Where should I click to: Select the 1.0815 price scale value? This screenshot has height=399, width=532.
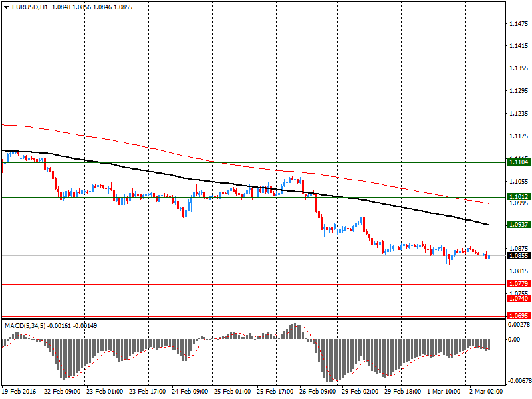519,271
